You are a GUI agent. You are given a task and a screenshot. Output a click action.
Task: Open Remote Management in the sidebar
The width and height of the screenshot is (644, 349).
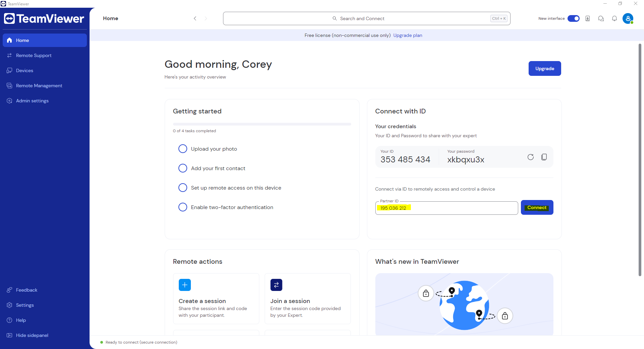(x=39, y=86)
